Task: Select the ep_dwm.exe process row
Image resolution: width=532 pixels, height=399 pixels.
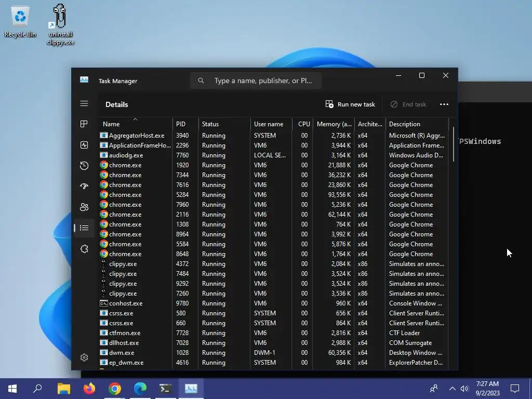Action: tap(273, 362)
